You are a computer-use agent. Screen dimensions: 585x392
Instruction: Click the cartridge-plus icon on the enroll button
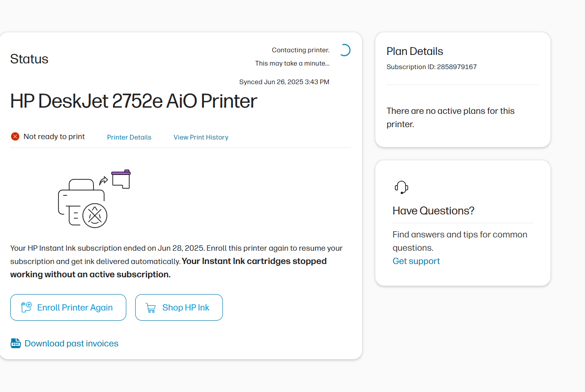click(26, 307)
